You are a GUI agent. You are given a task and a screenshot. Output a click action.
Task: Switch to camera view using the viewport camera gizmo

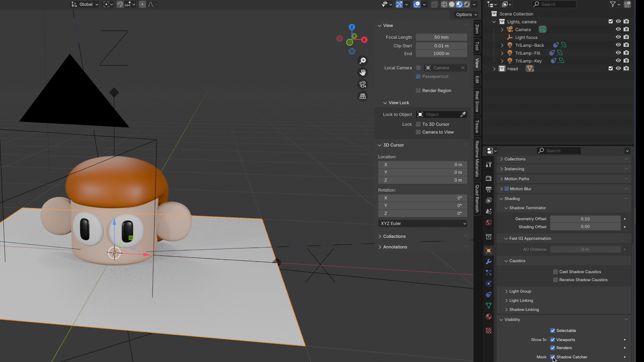click(362, 84)
